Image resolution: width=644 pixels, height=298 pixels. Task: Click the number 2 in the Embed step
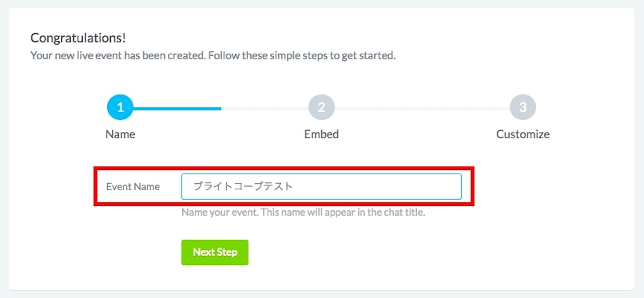[x=321, y=107]
